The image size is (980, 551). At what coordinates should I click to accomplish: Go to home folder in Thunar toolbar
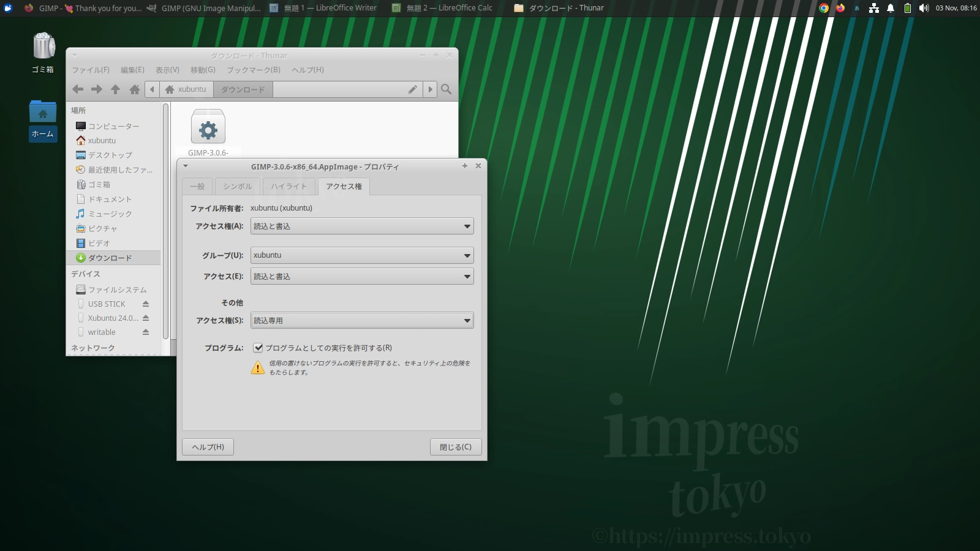135,89
